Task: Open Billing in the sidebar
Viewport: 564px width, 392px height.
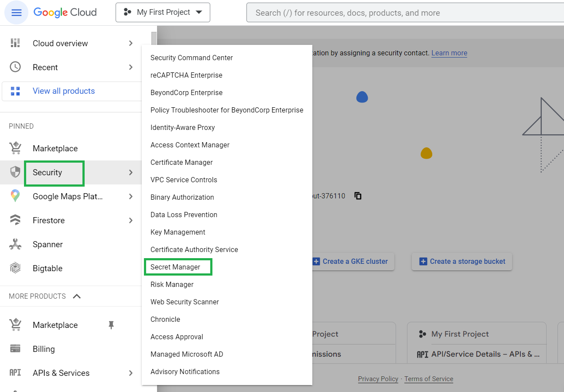Action: [x=44, y=349]
